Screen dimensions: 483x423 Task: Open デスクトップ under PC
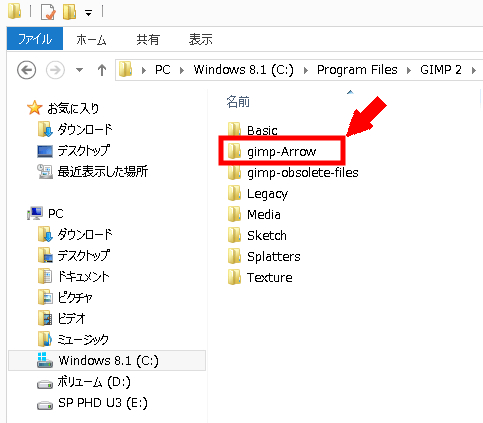[83, 256]
